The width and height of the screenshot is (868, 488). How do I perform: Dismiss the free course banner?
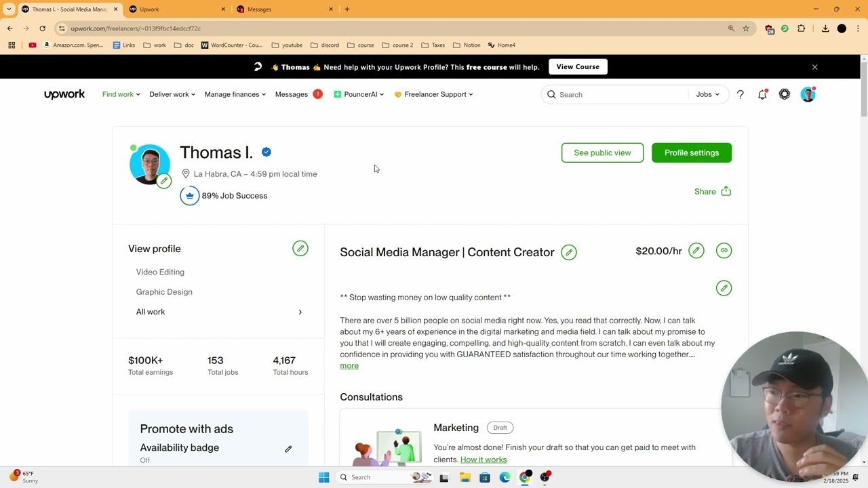[x=814, y=67]
